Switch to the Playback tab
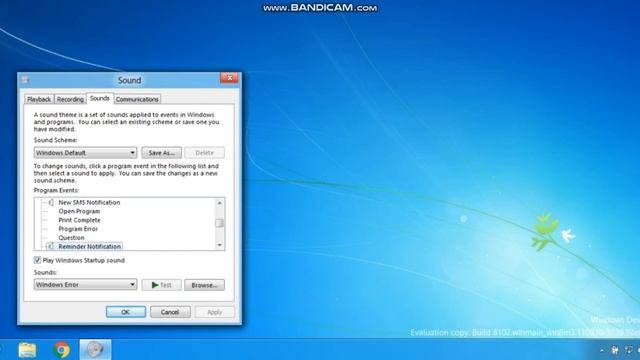Image resolution: width=640 pixels, height=360 pixels. (x=39, y=99)
